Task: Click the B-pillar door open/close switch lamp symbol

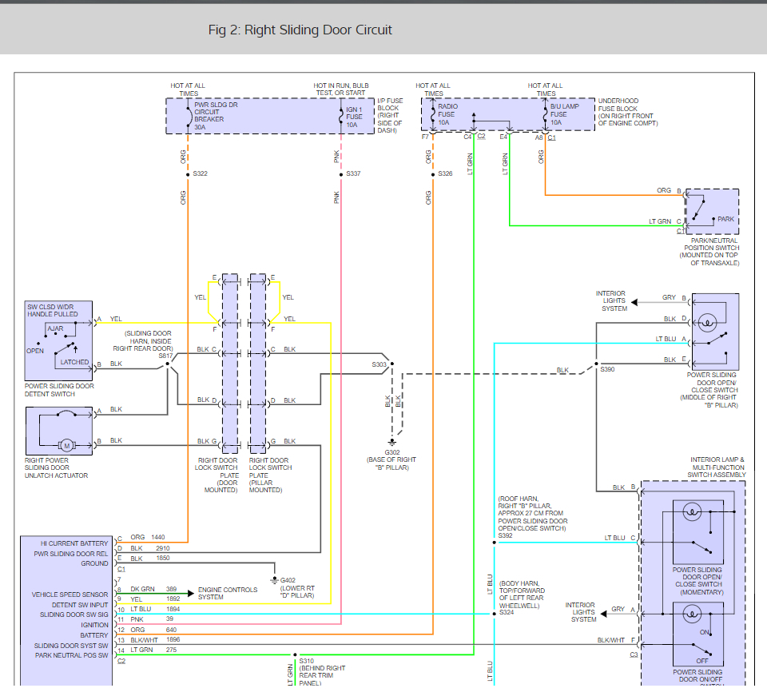Action: point(707,323)
